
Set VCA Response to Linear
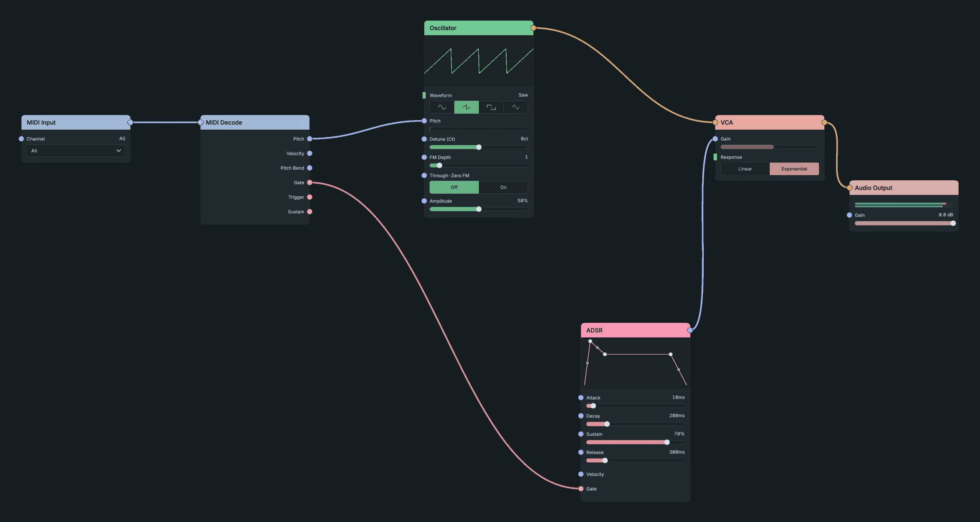[745, 169]
